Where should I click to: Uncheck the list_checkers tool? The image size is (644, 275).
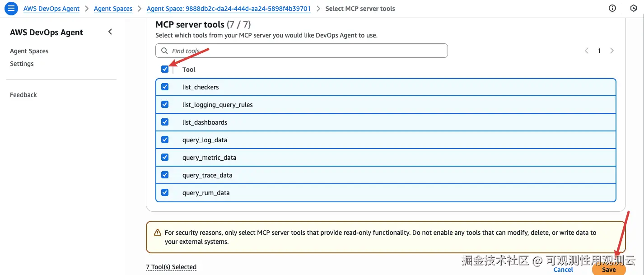pyautogui.click(x=165, y=87)
